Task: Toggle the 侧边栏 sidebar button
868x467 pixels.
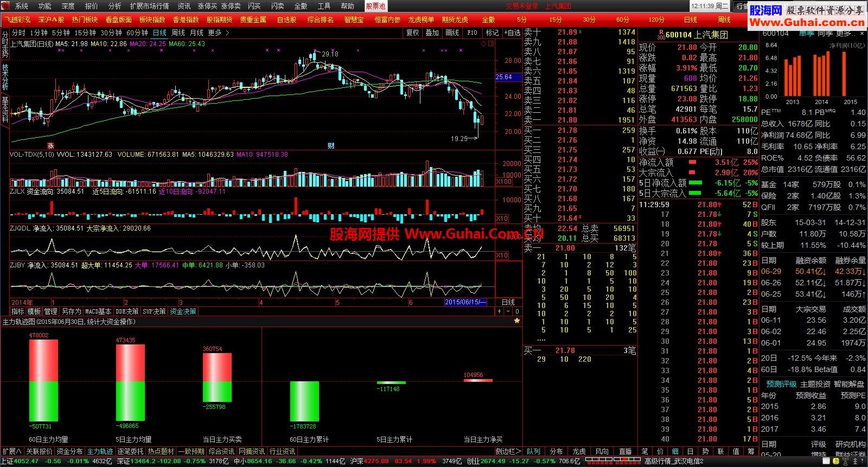Action: click(508, 451)
